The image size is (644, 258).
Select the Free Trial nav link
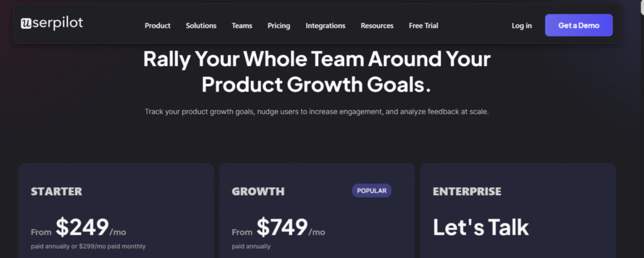pos(423,26)
